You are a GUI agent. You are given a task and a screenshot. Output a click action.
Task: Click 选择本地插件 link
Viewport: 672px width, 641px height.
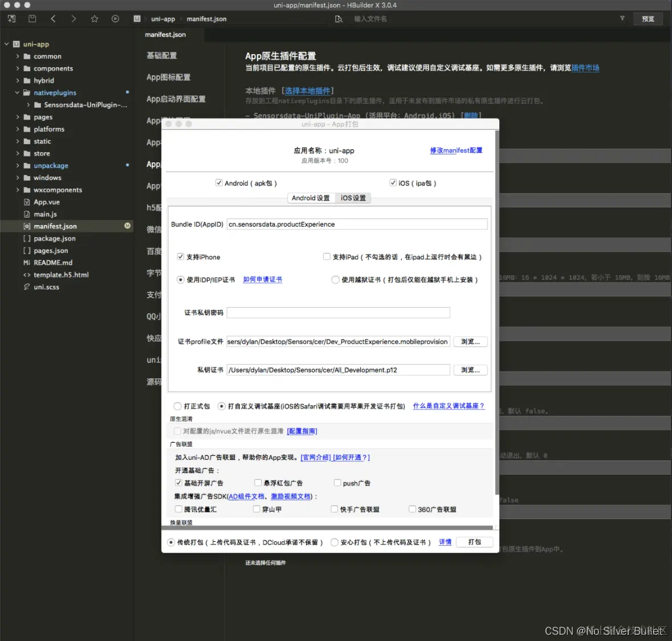tap(307, 91)
